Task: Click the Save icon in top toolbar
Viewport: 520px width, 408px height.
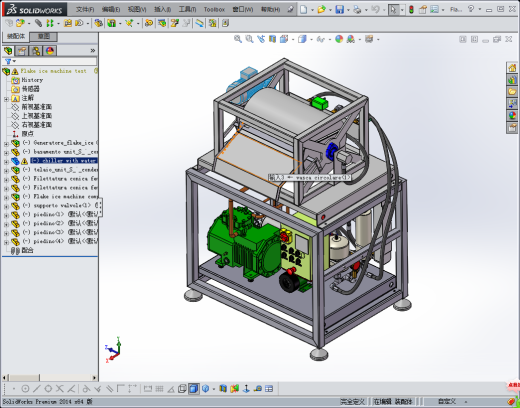Action: tap(339, 9)
